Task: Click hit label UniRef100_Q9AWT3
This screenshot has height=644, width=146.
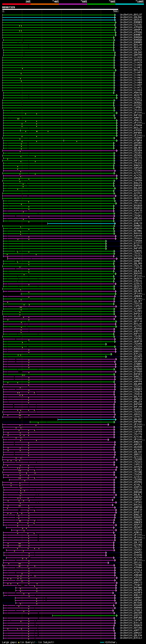Action: point(131,261)
